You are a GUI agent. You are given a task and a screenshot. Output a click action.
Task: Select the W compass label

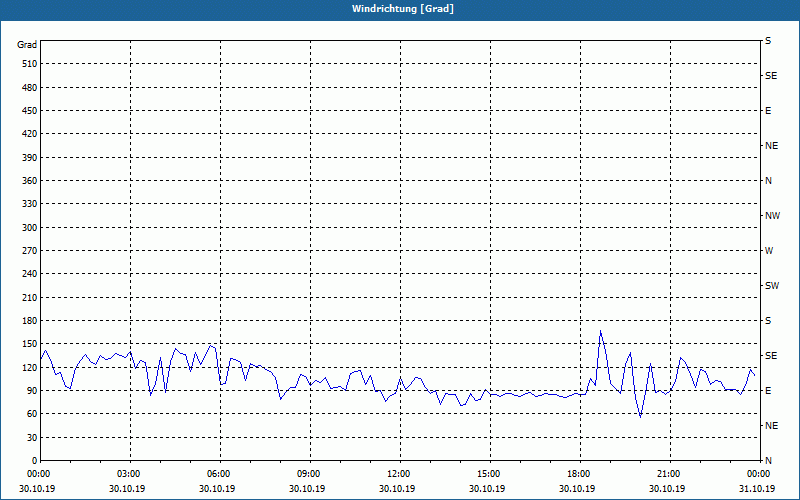point(769,251)
